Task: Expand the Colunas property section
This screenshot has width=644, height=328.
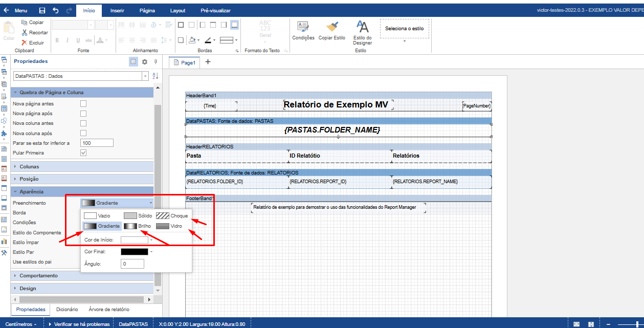Action: 29,167
